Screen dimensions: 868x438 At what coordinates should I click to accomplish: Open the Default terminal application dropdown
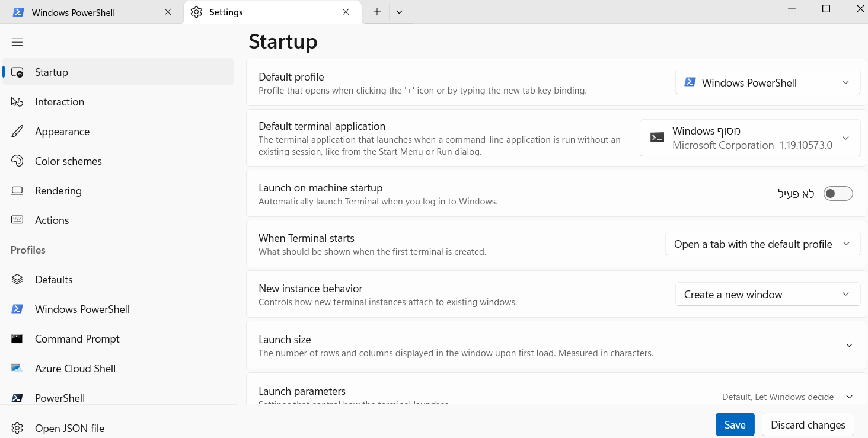pos(750,138)
